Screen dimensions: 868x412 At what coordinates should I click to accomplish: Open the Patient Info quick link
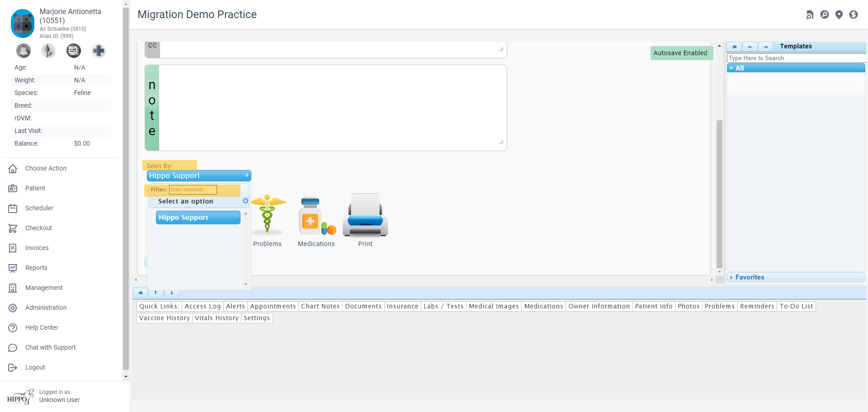pyautogui.click(x=654, y=306)
